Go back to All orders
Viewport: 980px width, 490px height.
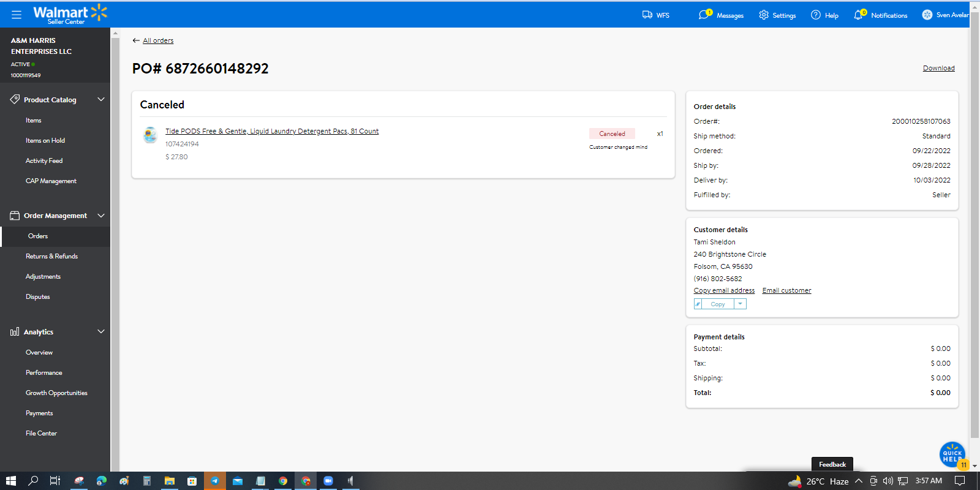click(x=153, y=40)
